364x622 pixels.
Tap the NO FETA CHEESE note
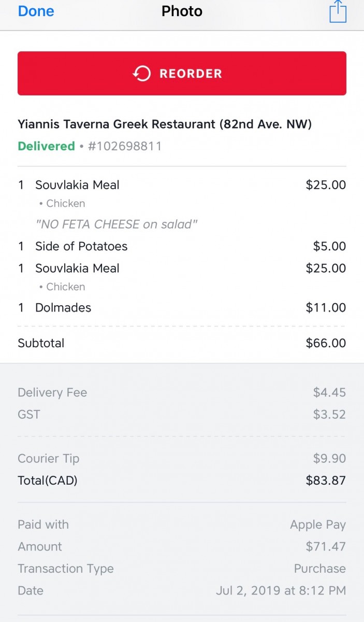point(117,224)
